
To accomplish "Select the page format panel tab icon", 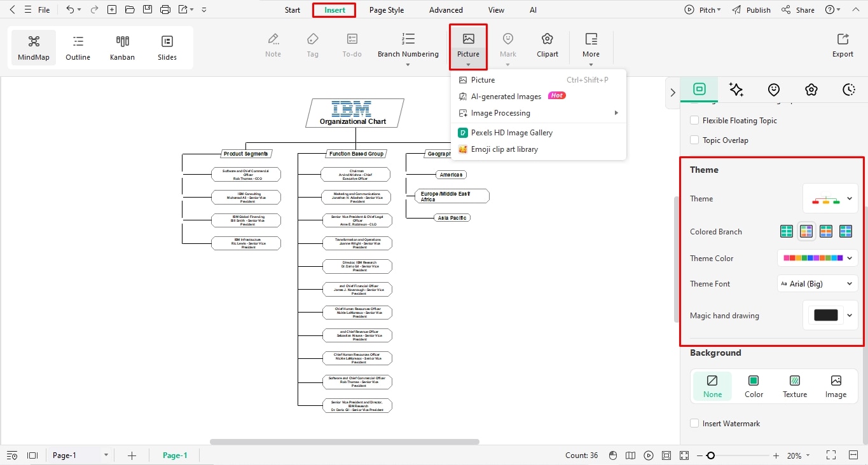I will tap(699, 90).
